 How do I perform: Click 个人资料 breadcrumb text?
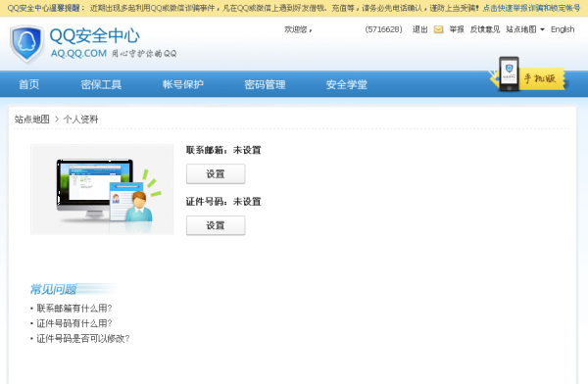pos(80,120)
